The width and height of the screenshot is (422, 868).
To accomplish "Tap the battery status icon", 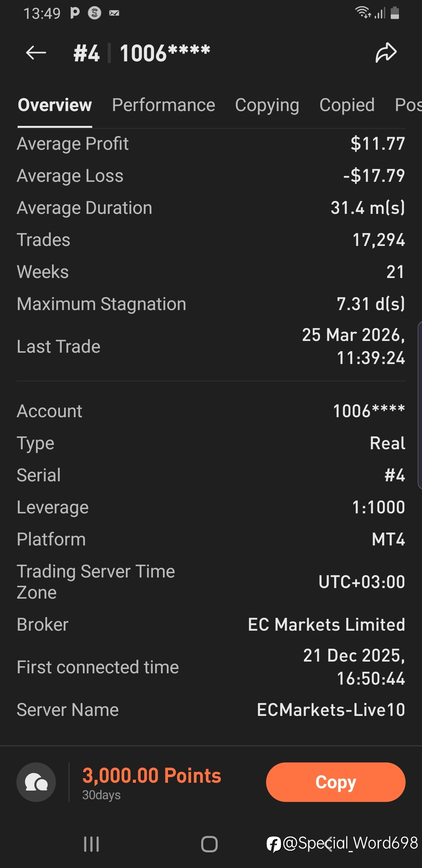I will (395, 13).
